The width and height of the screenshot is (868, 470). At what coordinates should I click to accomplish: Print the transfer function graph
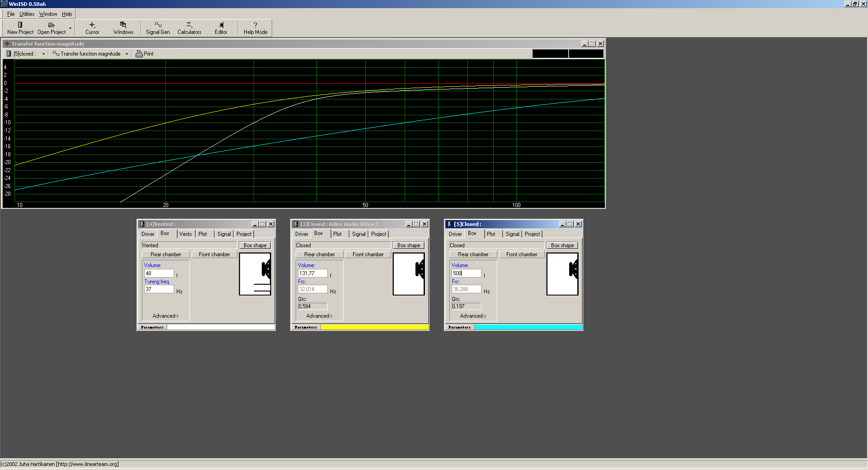point(145,54)
